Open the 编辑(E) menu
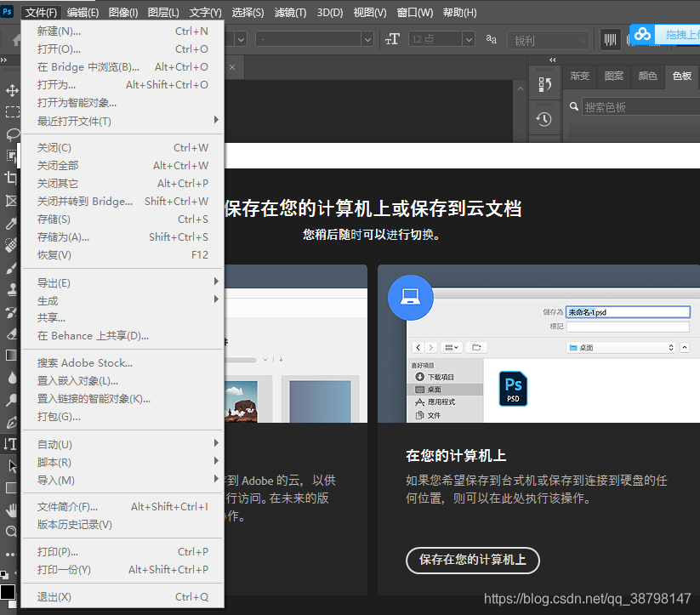 click(x=83, y=13)
